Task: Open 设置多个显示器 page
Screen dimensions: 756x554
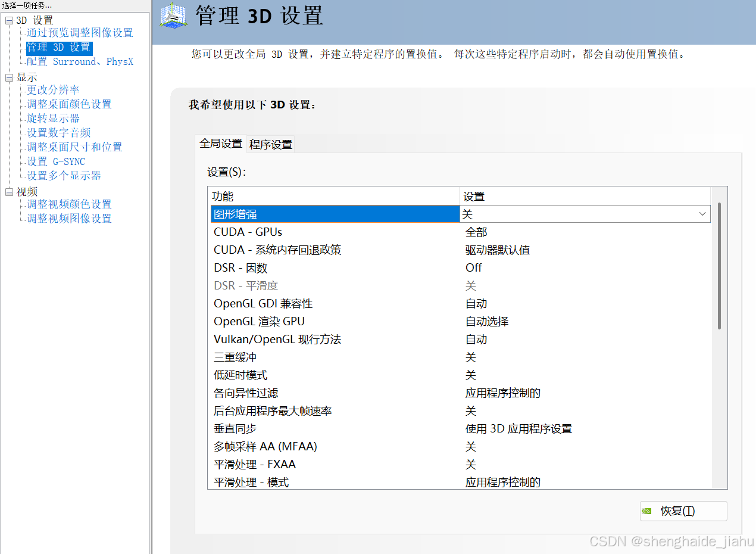Action: (x=64, y=176)
